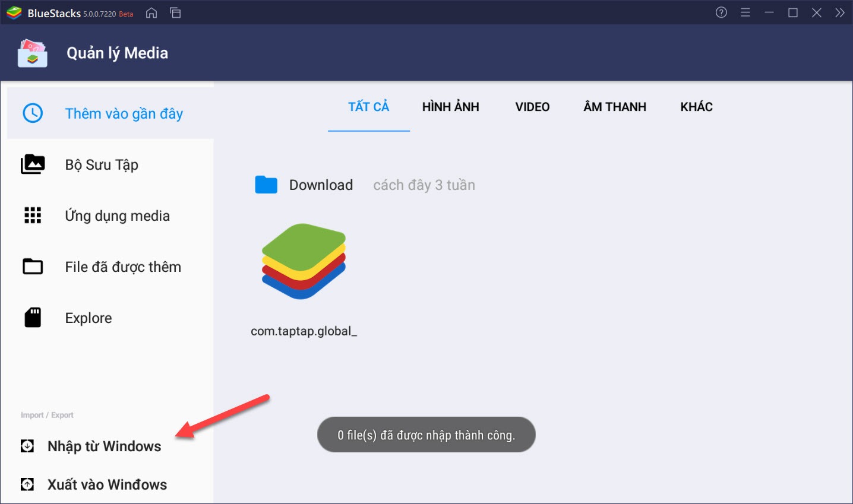The height and width of the screenshot is (504, 853).
Task: Click the File đã được thêm folder icon
Action: [33, 267]
